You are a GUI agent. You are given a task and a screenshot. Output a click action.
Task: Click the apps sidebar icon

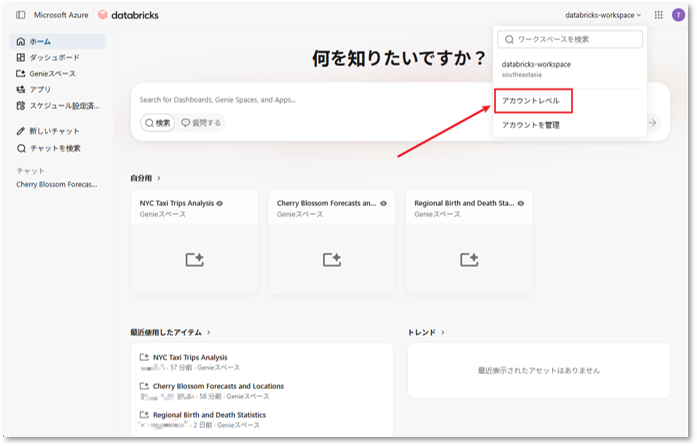[20, 89]
